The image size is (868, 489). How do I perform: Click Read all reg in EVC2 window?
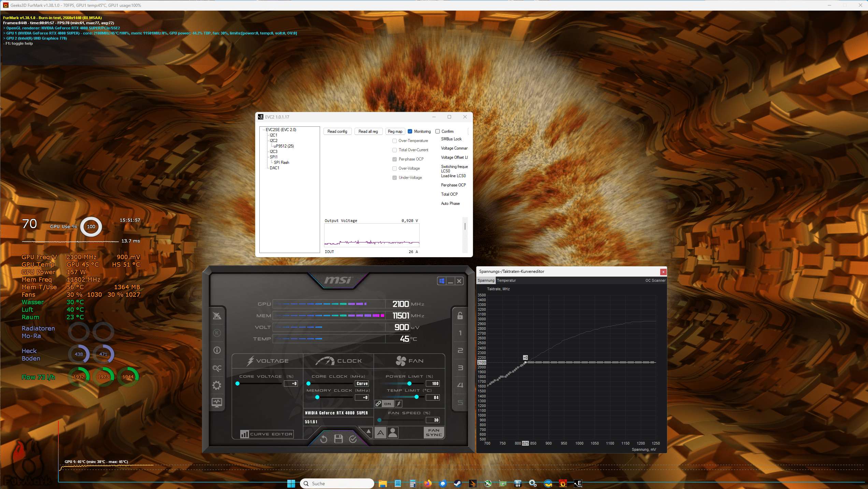[368, 131]
